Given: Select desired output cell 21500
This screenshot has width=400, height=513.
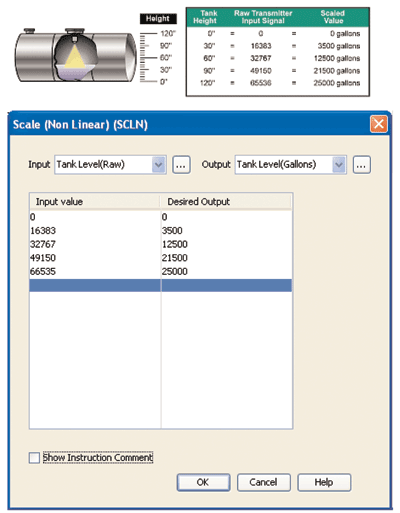Looking at the screenshot, I should tap(226, 258).
